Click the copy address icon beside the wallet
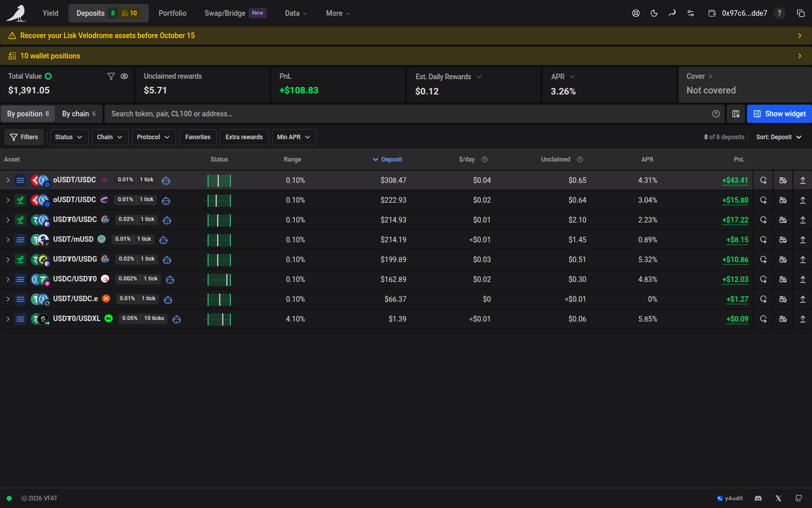 801,13
